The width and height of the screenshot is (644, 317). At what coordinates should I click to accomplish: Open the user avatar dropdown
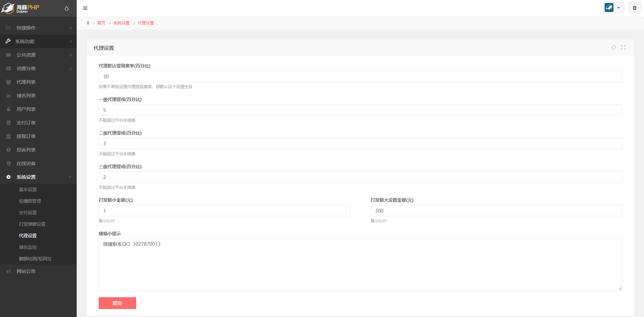[x=613, y=8]
